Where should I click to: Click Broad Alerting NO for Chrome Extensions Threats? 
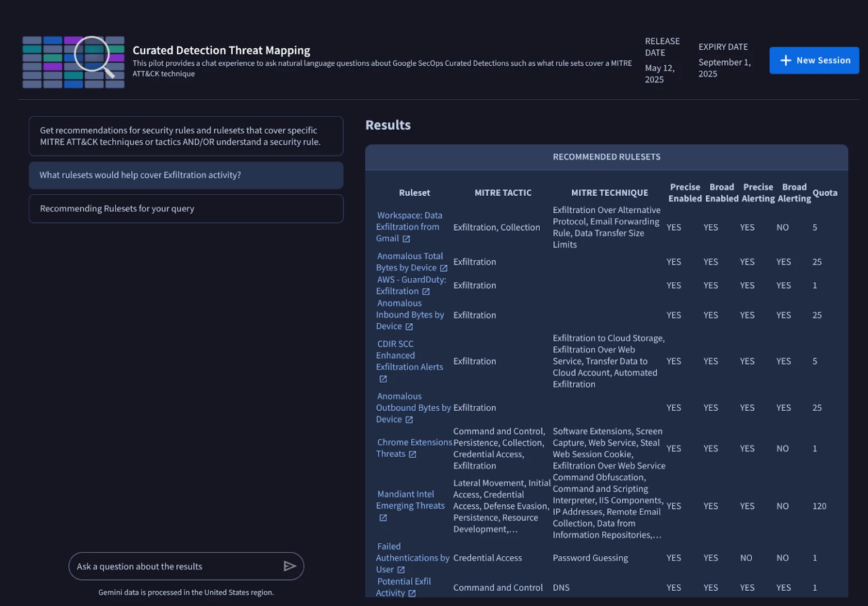783,448
